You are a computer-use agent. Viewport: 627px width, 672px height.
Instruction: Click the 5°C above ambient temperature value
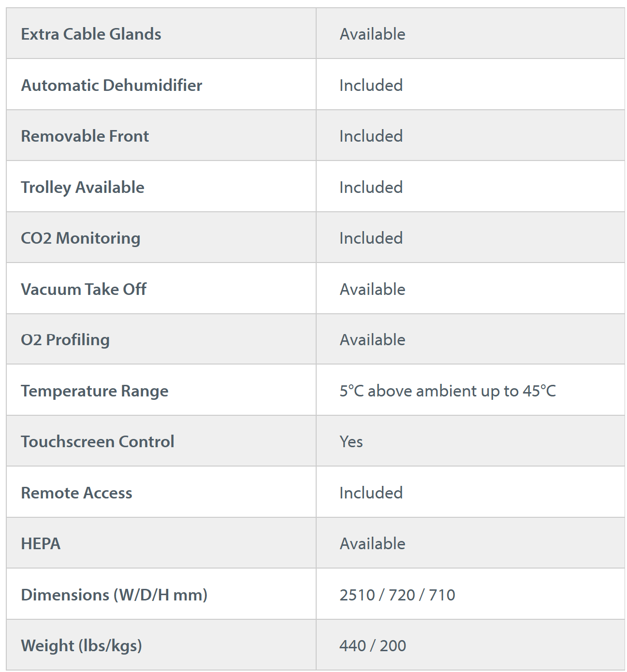click(x=448, y=391)
